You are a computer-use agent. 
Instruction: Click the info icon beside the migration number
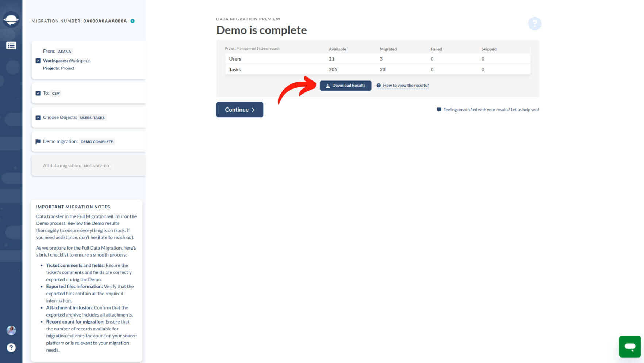pos(133,21)
